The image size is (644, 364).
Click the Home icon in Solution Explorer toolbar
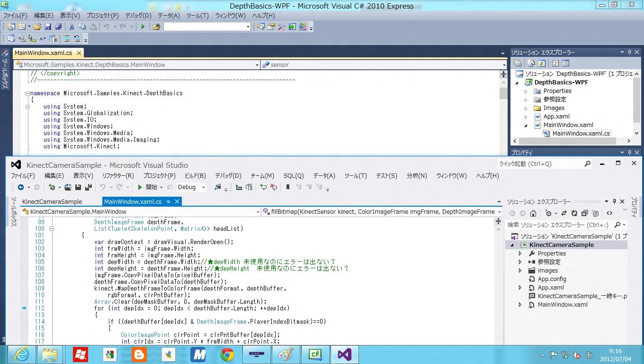[533, 213]
